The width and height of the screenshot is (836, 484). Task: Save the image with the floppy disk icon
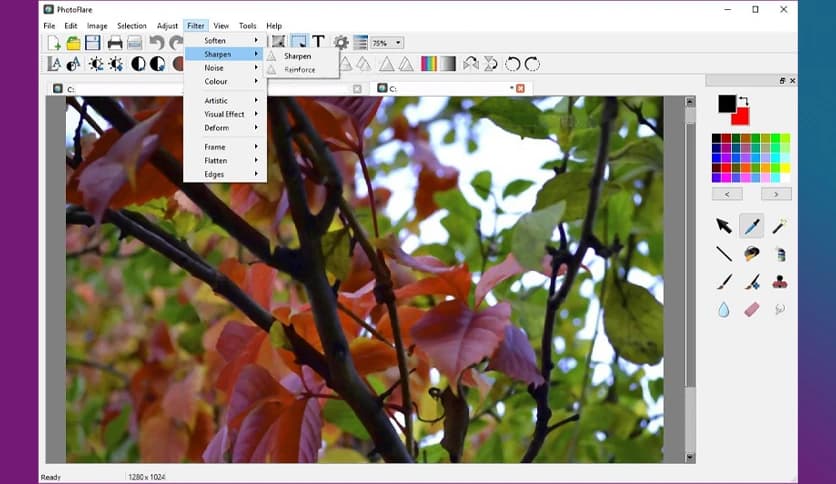[x=93, y=43]
